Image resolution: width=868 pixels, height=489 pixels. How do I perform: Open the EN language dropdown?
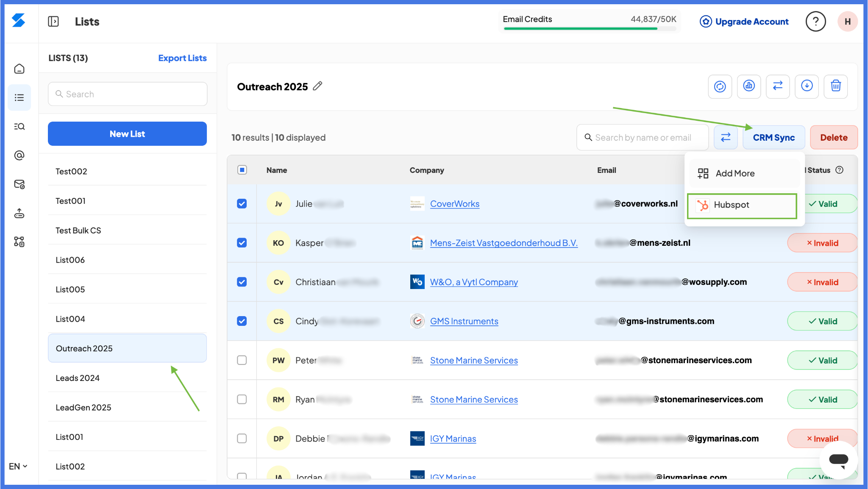(18, 466)
